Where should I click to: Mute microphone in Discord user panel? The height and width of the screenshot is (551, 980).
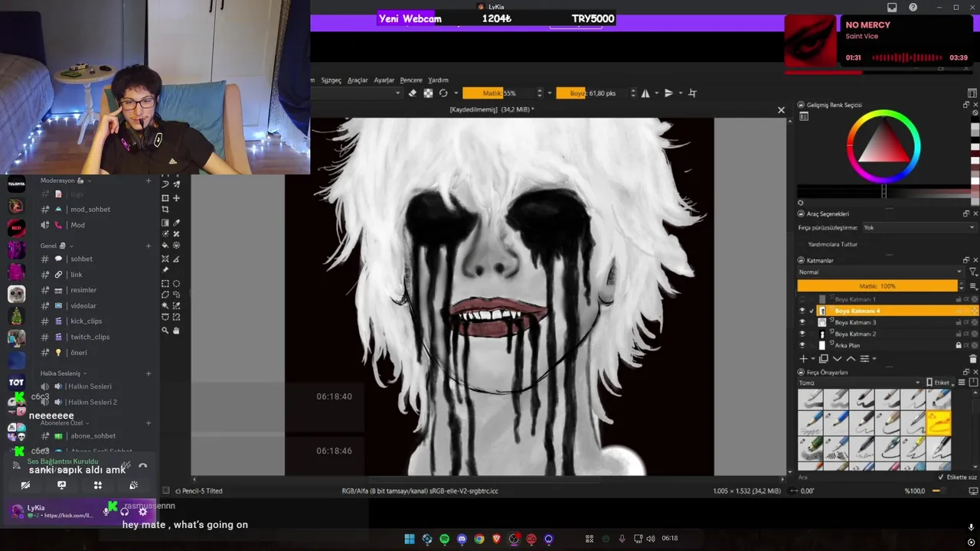point(106,512)
